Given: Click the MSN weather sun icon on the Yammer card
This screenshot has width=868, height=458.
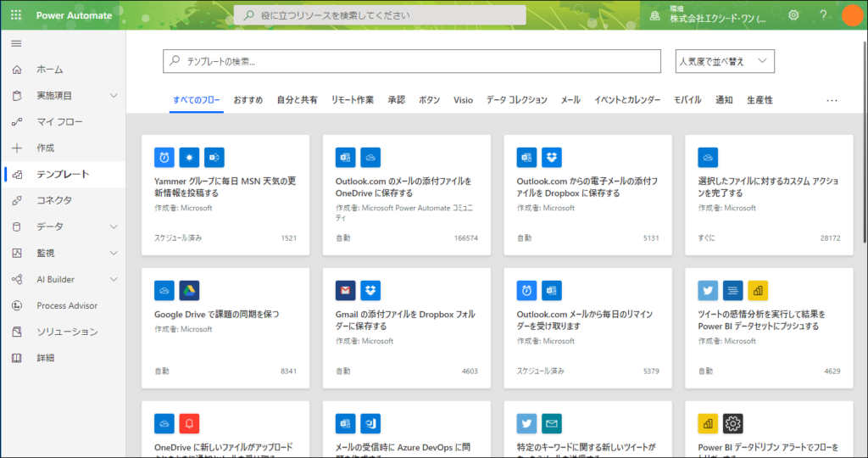Looking at the screenshot, I should point(189,157).
